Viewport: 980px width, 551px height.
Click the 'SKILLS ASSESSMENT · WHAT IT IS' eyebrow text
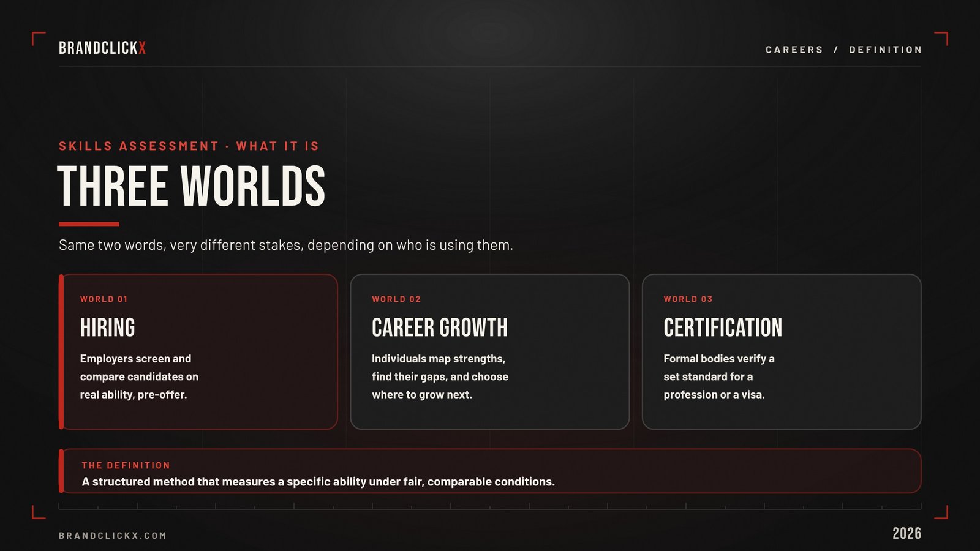pyautogui.click(x=189, y=146)
